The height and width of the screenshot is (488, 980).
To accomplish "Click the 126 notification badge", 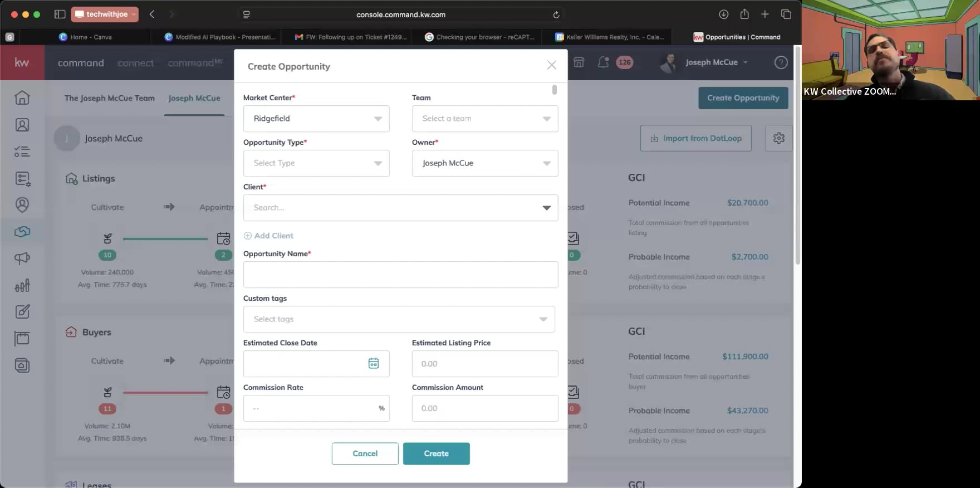I will coord(625,62).
